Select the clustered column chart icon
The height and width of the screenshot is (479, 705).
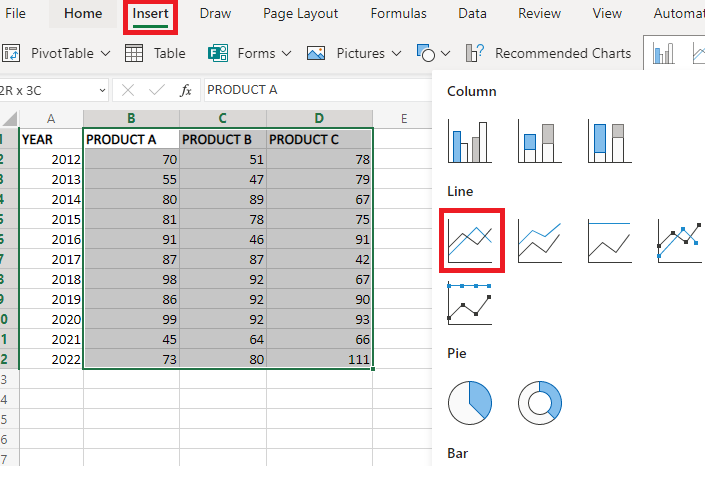pos(471,141)
